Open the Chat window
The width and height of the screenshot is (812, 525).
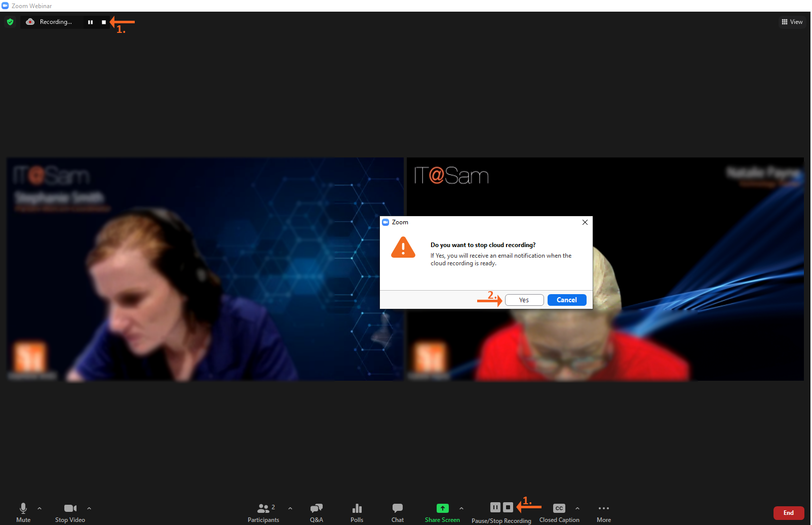(x=398, y=512)
